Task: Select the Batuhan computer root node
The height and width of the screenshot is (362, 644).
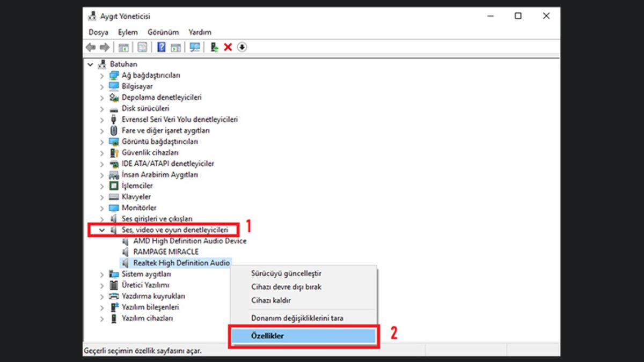Action: point(124,64)
